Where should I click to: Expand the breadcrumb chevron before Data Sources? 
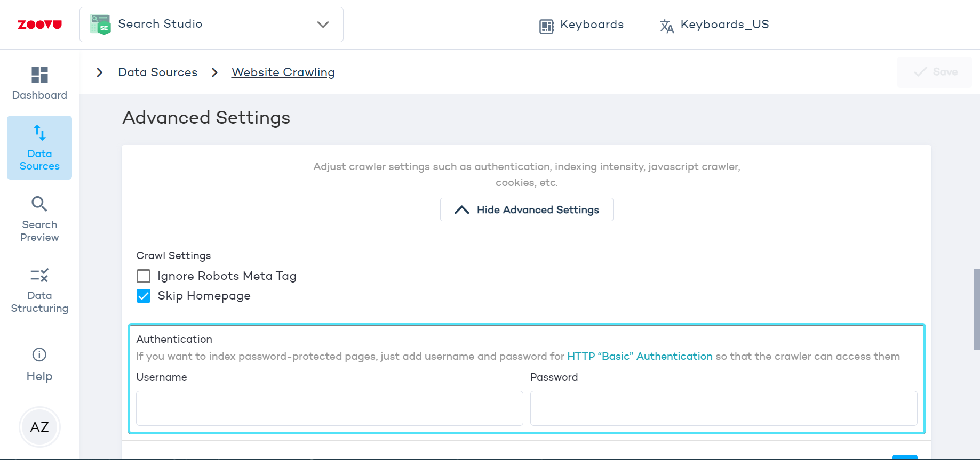99,72
